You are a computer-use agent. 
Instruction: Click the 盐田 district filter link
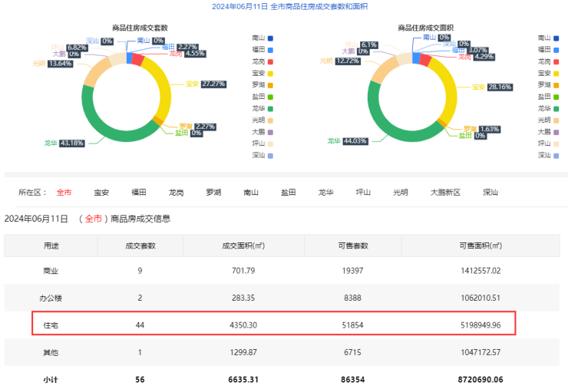[x=289, y=193]
